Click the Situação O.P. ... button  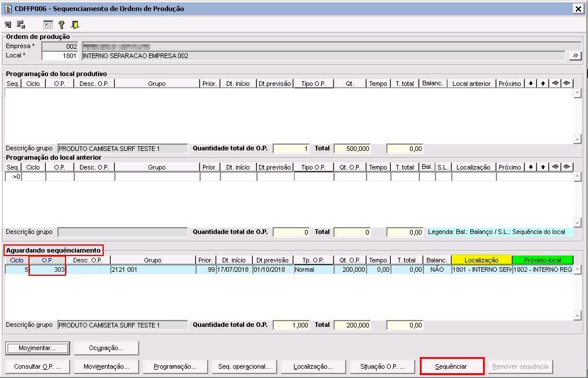pos(383,366)
